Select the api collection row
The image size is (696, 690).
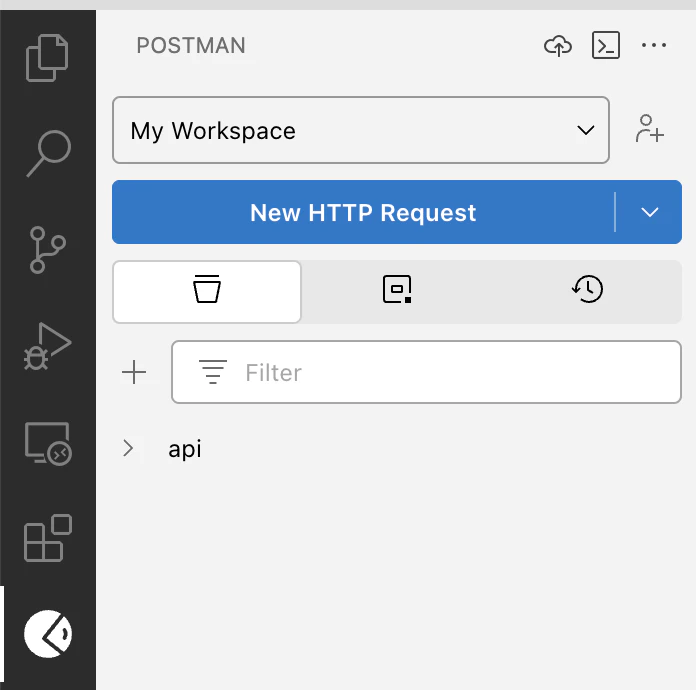click(x=397, y=448)
